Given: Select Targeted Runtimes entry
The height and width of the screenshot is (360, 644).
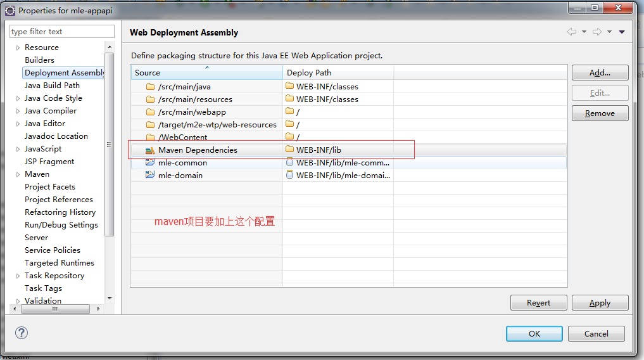Looking at the screenshot, I should [59, 263].
